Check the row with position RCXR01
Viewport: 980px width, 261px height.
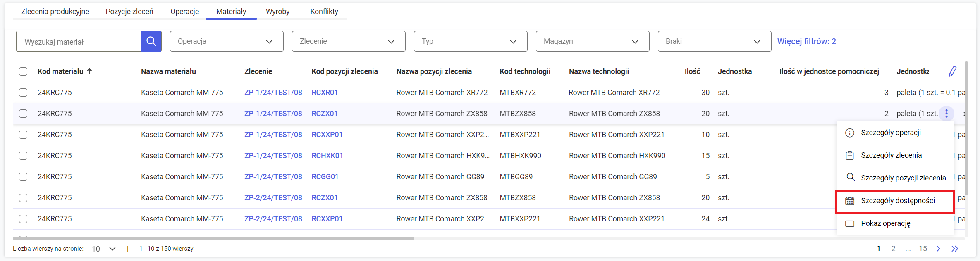23,93
